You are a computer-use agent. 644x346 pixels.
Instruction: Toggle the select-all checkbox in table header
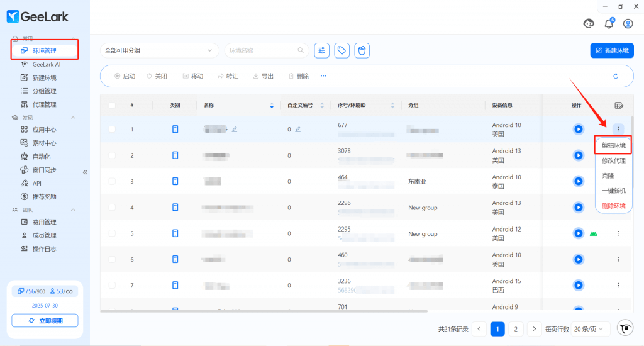coord(112,105)
